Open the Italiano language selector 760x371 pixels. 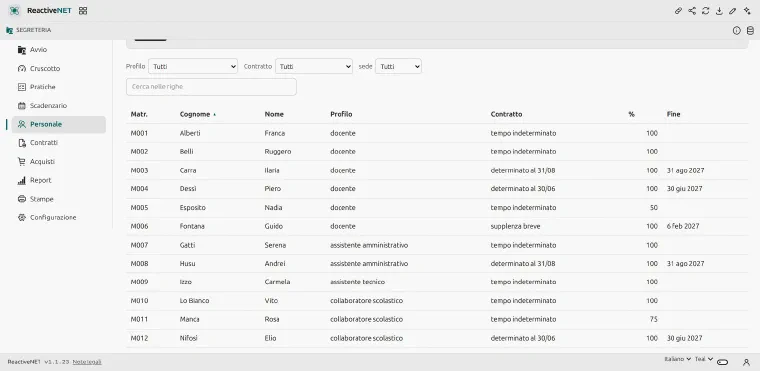click(678, 359)
